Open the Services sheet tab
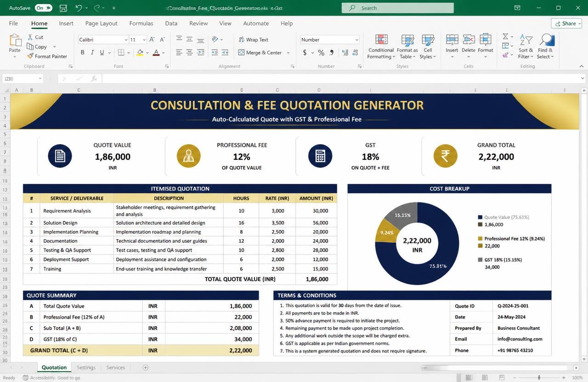Image resolution: width=588 pixels, height=382 pixels. click(x=115, y=367)
